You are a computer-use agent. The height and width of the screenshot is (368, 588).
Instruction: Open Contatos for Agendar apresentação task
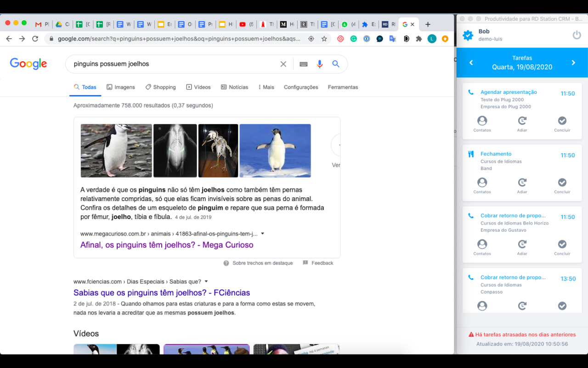pos(482,124)
